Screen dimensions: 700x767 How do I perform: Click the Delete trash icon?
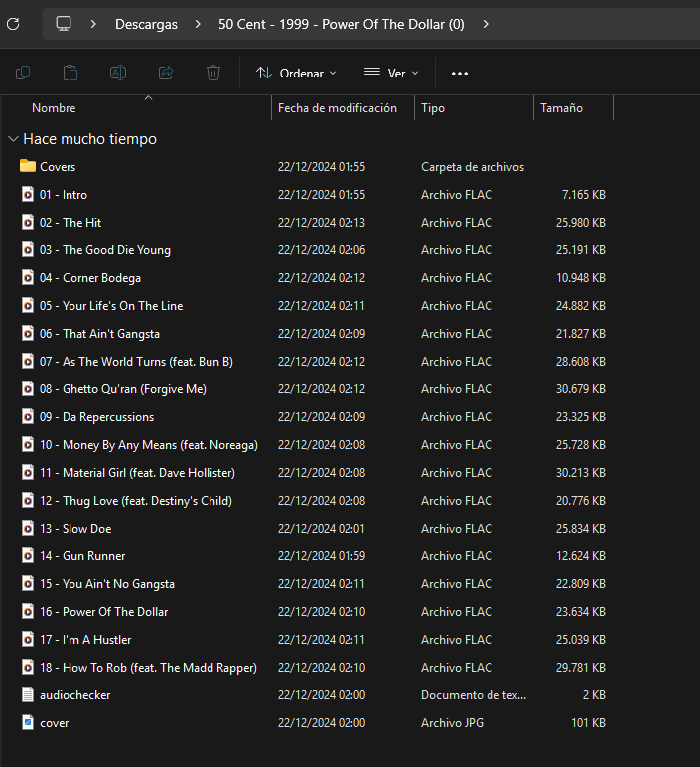(213, 73)
